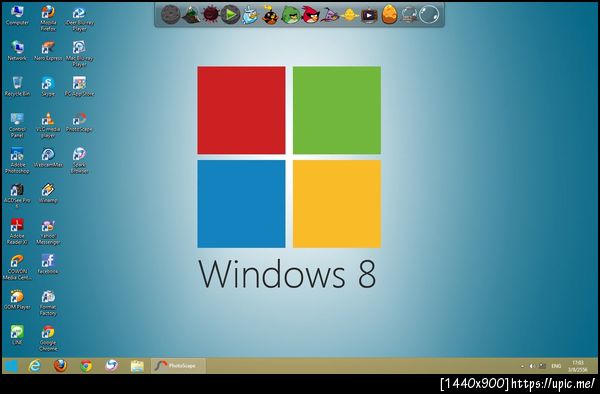Click the Spark Browser taskbar icon

(x=111, y=366)
